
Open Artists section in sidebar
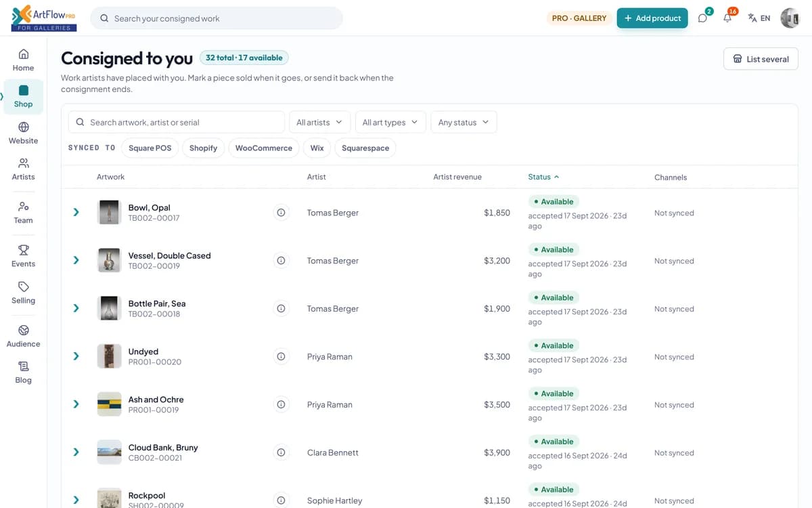click(24, 169)
